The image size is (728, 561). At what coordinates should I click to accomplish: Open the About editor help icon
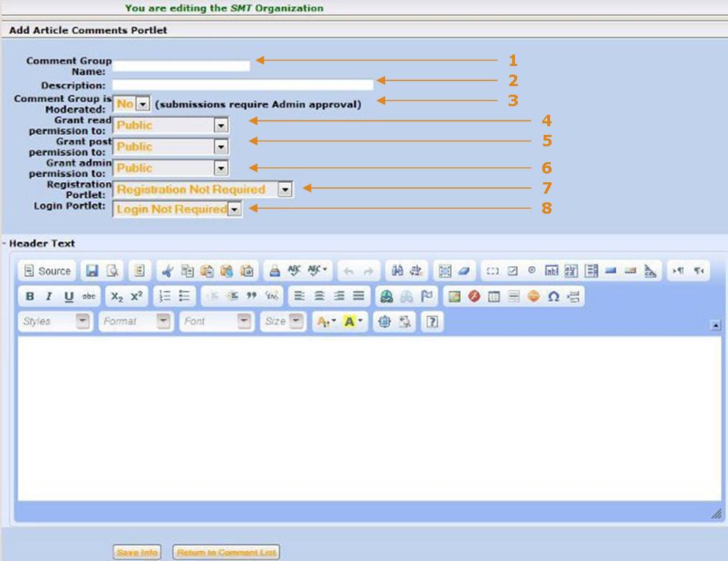(432, 321)
